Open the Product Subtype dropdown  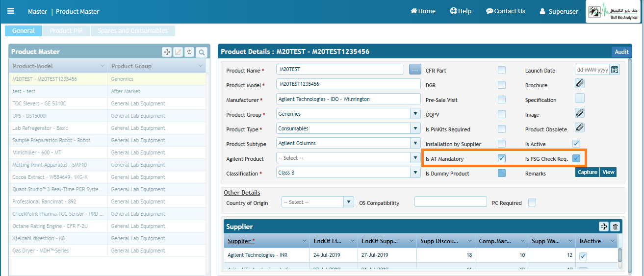tap(415, 143)
